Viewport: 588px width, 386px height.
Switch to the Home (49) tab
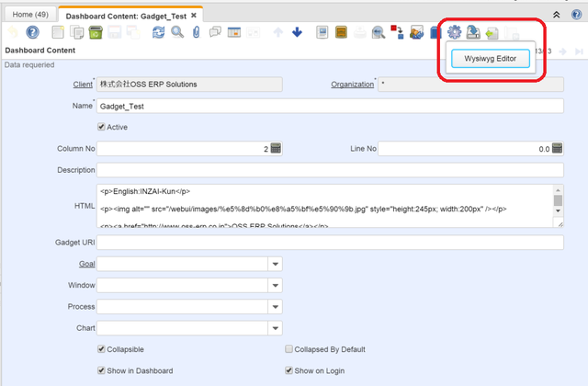[x=29, y=15]
